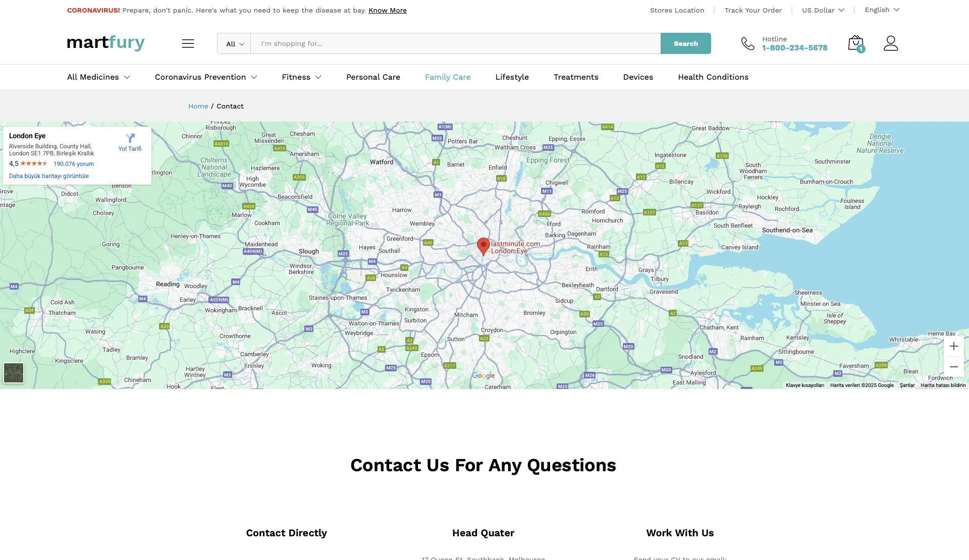This screenshot has width=969, height=560.
Task: Zoom out on the map
Action: coord(953,367)
